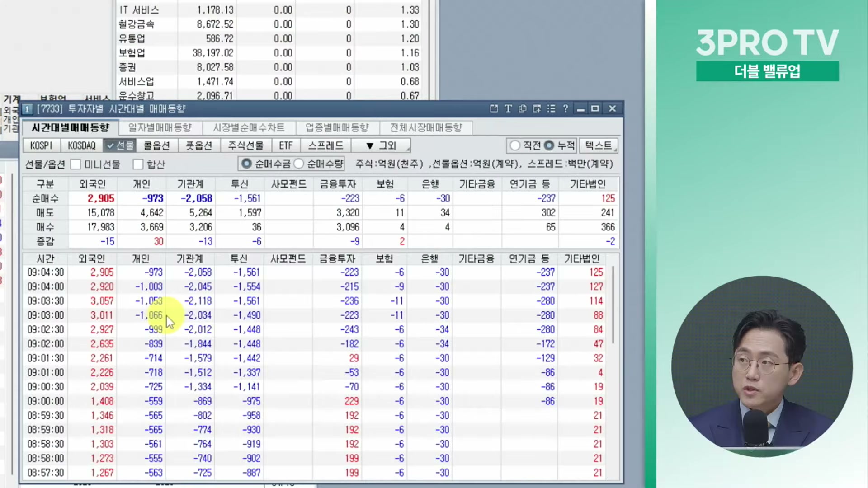Click the ETF filter button
Viewport: 868px width, 488px height.
coord(286,145)
